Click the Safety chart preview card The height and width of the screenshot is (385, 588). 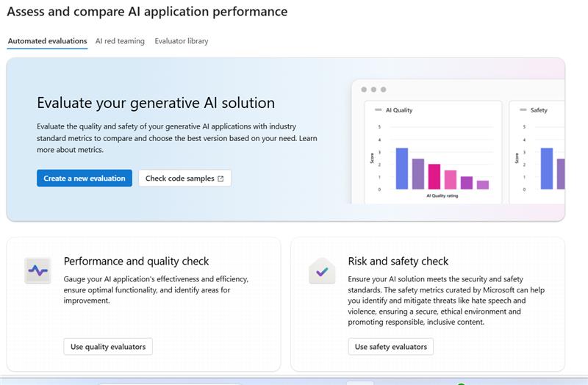pyautogui.click(x=538, y=152)
